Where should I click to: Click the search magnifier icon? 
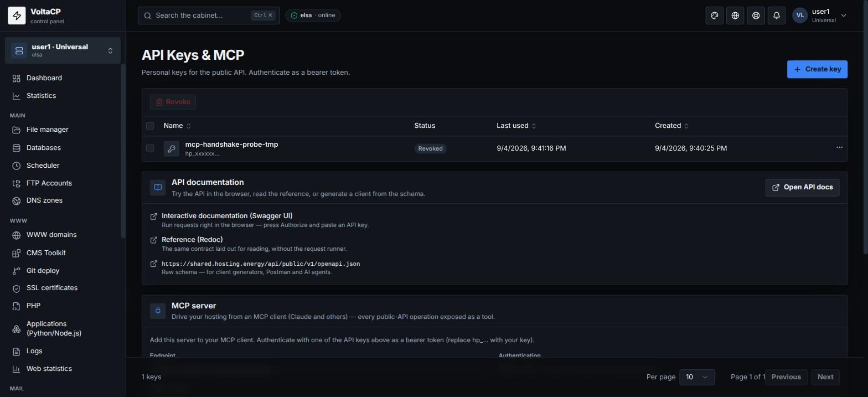click(x=148, y=16)
